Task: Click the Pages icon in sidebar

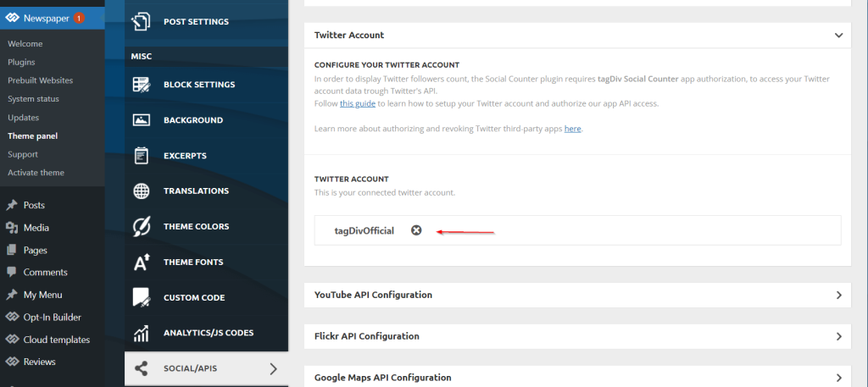Action: click(x=12, y=250)
